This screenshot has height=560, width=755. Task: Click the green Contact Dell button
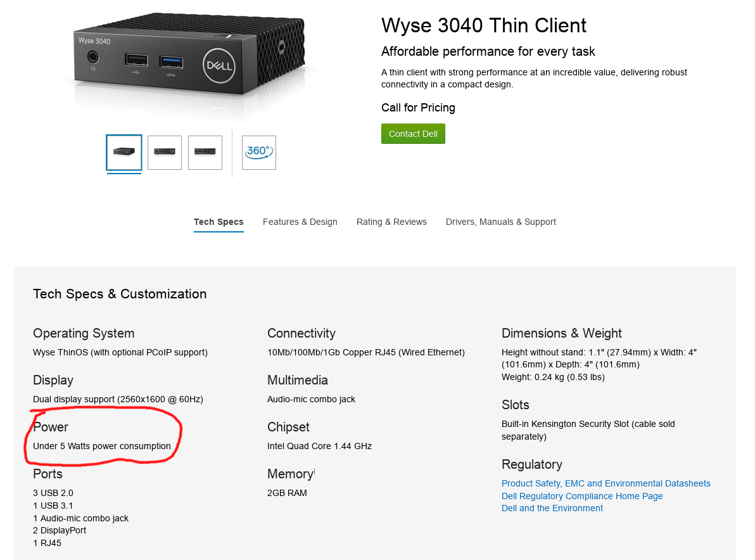(412, 134)
